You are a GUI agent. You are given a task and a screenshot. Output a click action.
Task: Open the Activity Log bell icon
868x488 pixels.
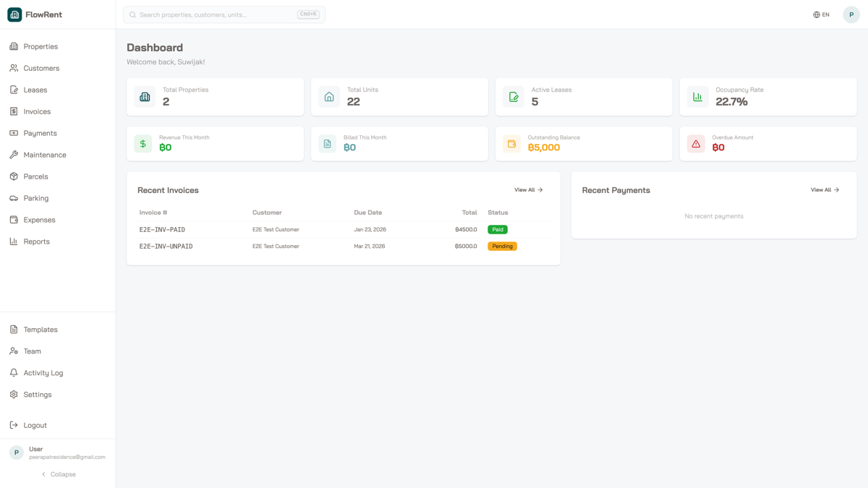coord(13,372)
